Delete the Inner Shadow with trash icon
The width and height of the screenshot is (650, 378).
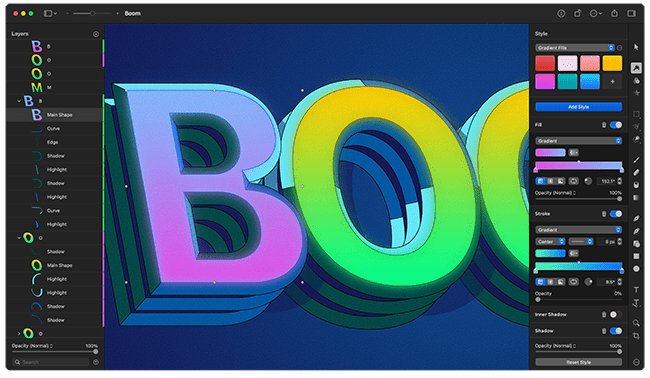[x=604, y=315]
